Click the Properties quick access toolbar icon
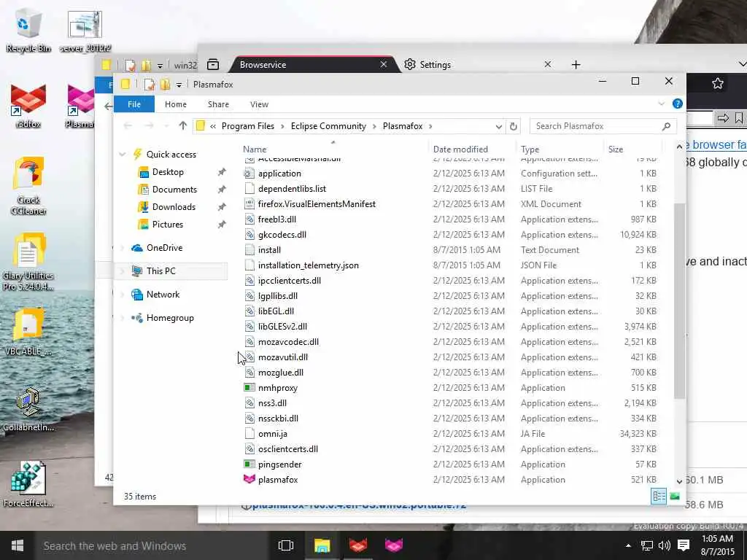The height and width of the screenshot is (560, 747). 150,85
